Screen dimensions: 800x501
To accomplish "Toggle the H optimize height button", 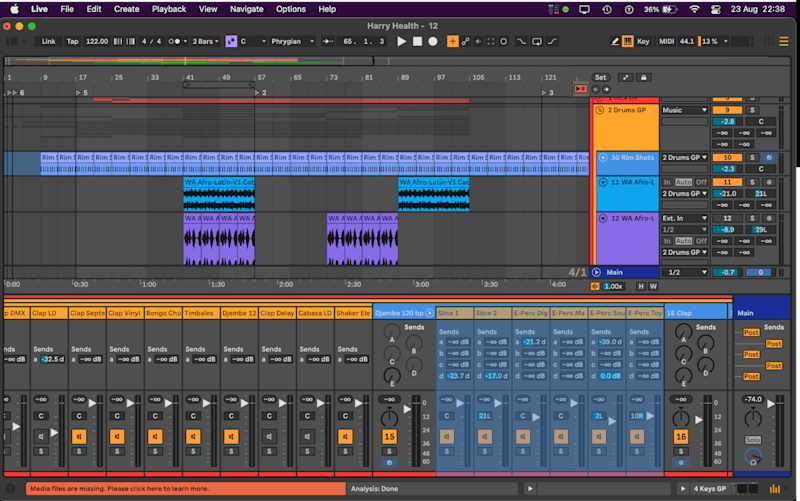I will [641, 286].
